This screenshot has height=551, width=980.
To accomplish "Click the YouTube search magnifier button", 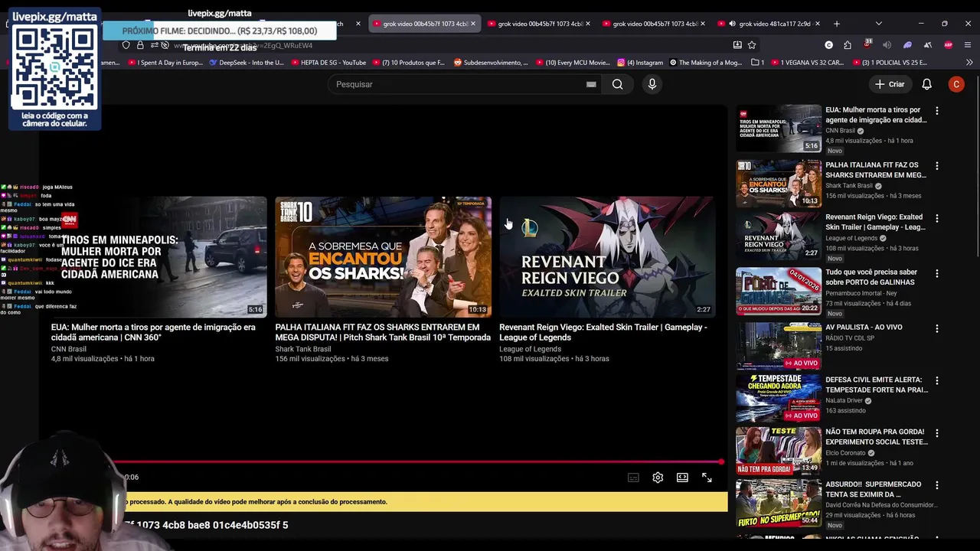I will click(x=617, y=84).
